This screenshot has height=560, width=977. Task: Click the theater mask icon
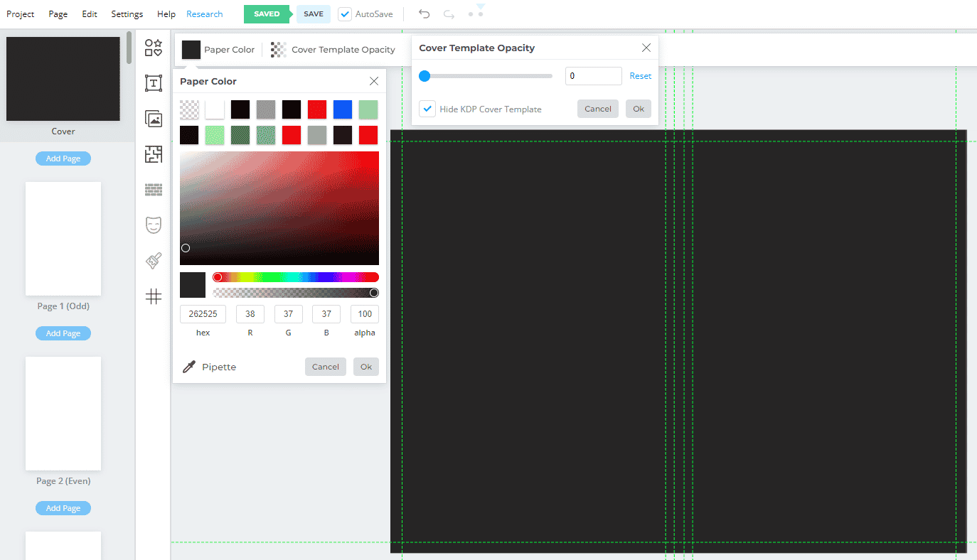point(154,225)
